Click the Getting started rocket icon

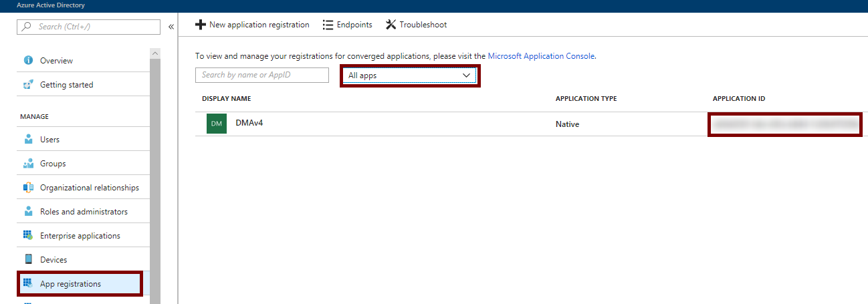28,85
